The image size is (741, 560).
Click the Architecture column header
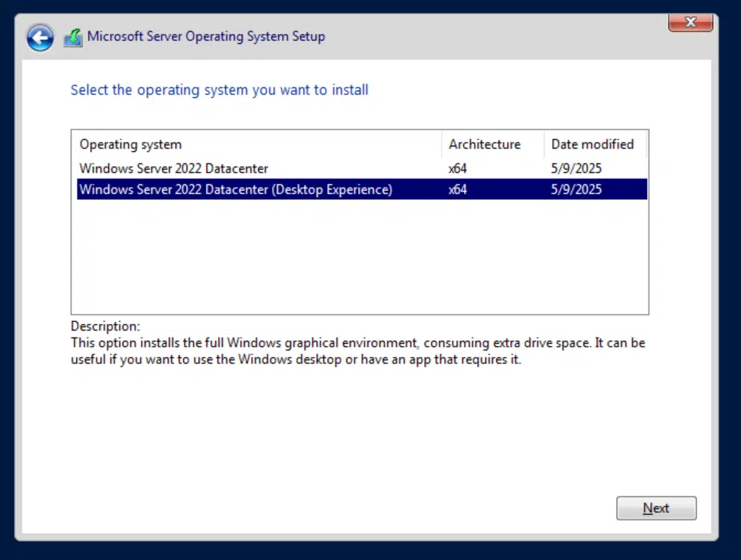pos(484,144)
